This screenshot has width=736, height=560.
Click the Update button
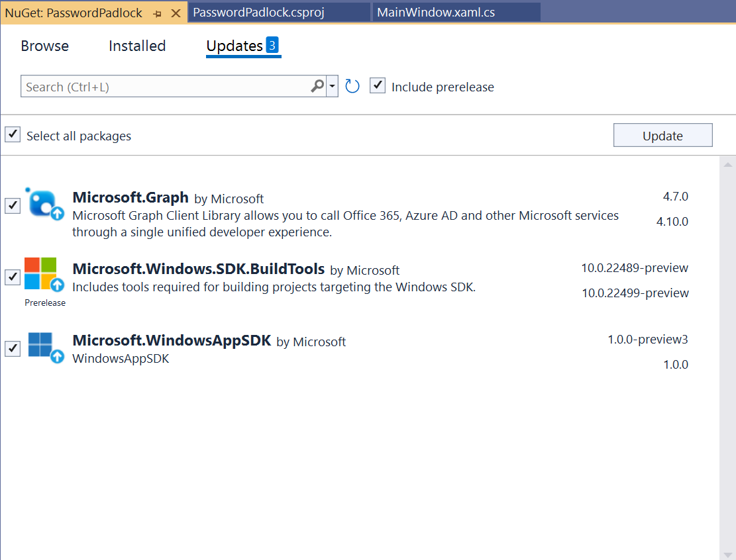point(662,136)
